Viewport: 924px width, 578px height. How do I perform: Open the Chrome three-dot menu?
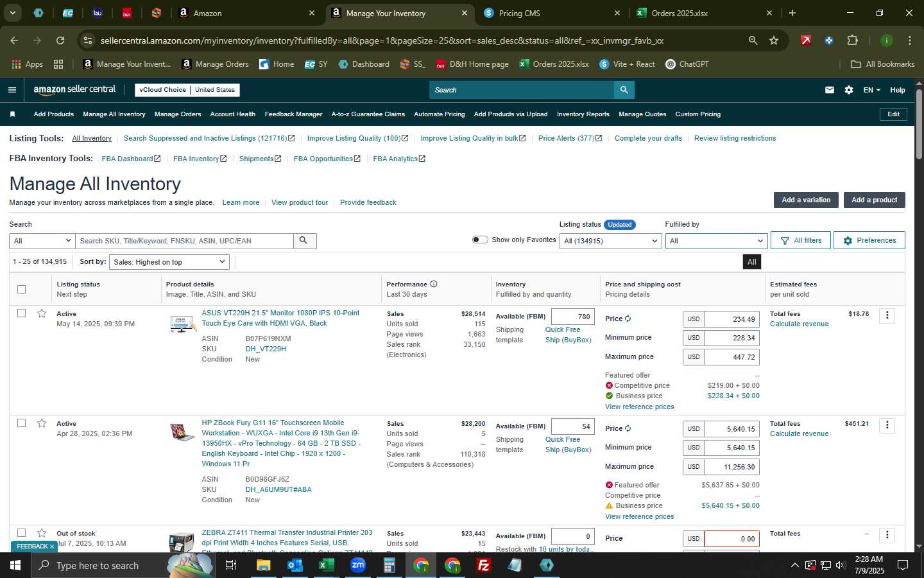(909, 40)
